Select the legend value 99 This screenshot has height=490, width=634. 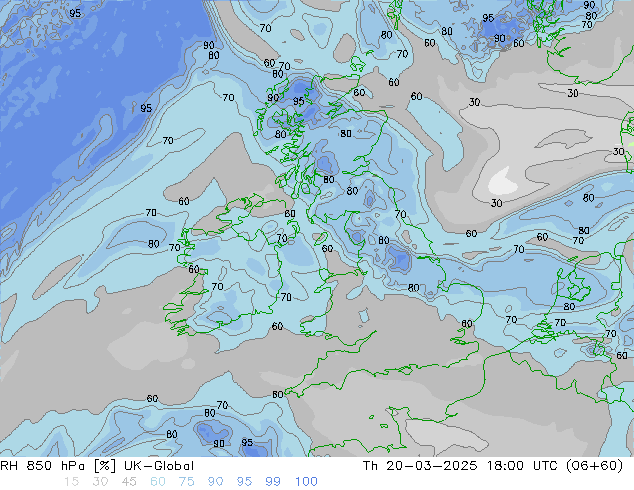273,482
